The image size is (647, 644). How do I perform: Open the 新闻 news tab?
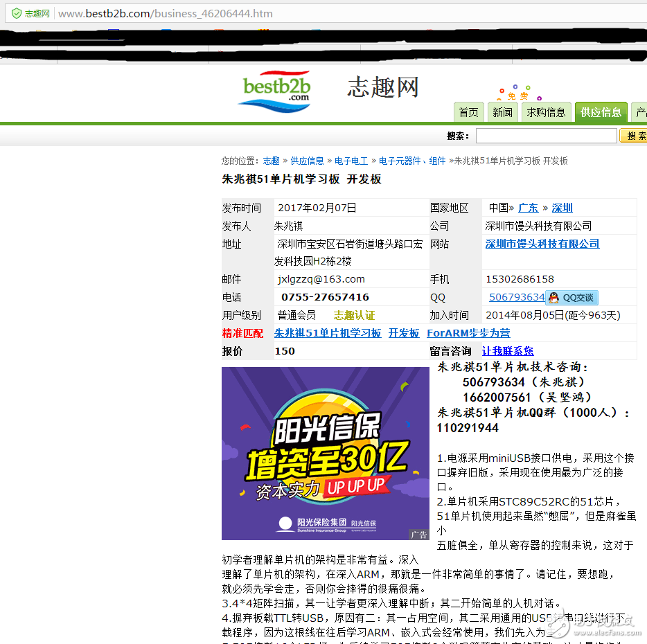502,112
